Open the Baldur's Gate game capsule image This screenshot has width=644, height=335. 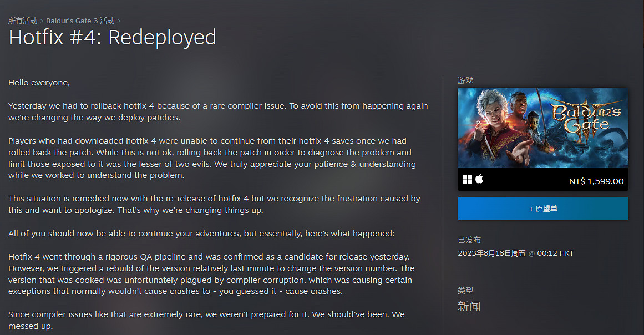(x=542, y=128)
